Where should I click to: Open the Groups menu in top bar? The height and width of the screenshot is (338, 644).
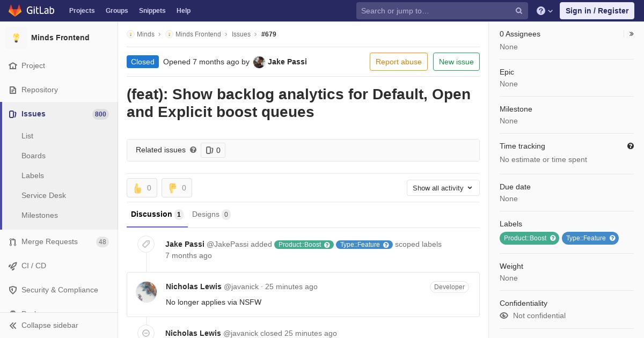117,11
